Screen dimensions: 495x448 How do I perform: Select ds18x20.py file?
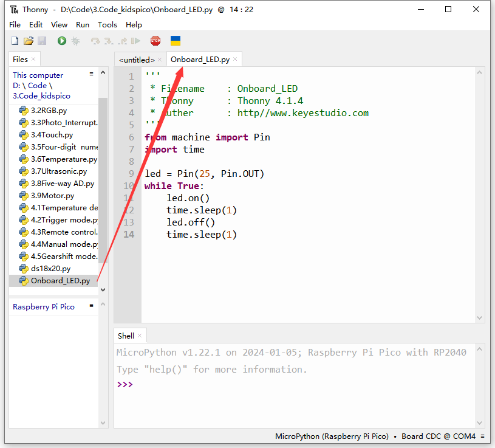[54, 269]
